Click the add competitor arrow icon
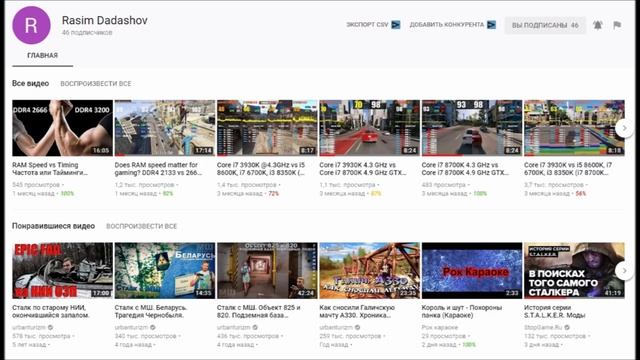Screen dimensions: 640x360 tap(491, 25)
